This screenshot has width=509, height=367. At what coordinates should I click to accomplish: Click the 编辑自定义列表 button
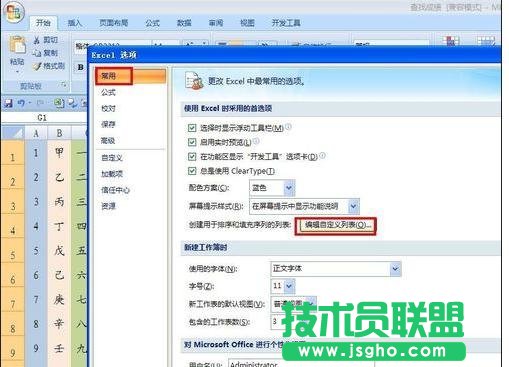pos(336,226)
